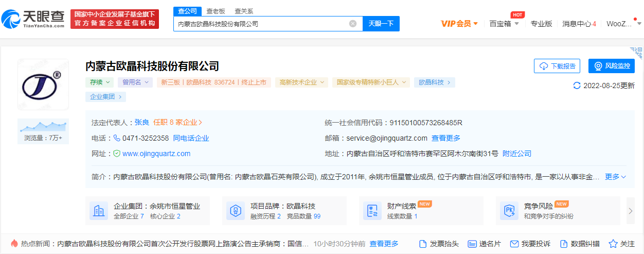Open 融资历程 2 link

click(265, 216)
